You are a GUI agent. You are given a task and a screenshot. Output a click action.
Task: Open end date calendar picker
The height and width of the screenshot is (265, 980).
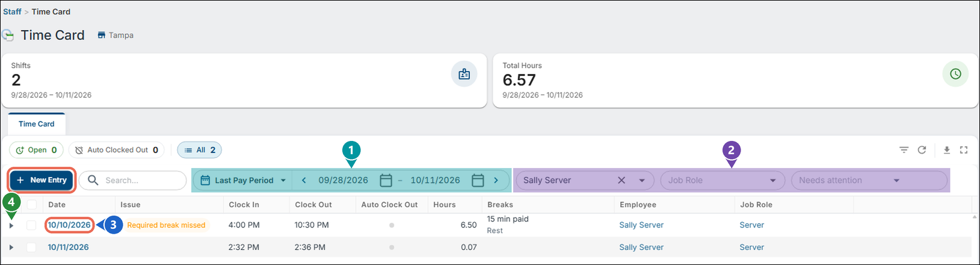tap(478, 180)
